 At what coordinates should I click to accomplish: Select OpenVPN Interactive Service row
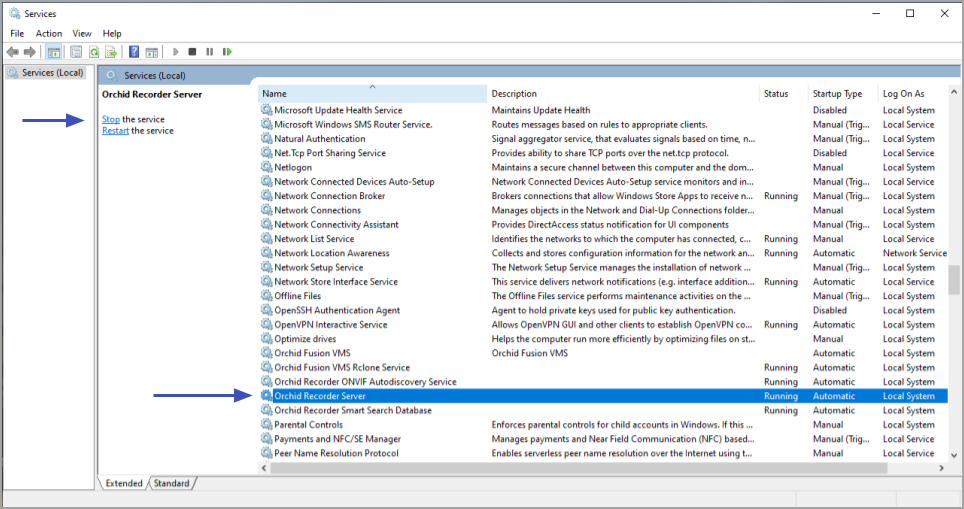point(602,324)
